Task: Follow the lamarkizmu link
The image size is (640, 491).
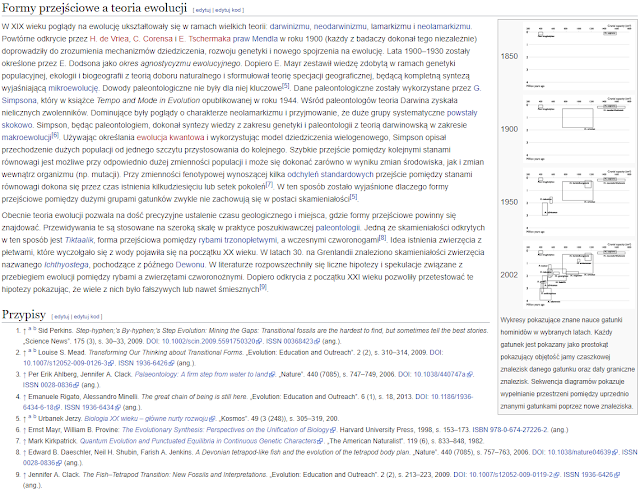Action: tap(391, 27)
